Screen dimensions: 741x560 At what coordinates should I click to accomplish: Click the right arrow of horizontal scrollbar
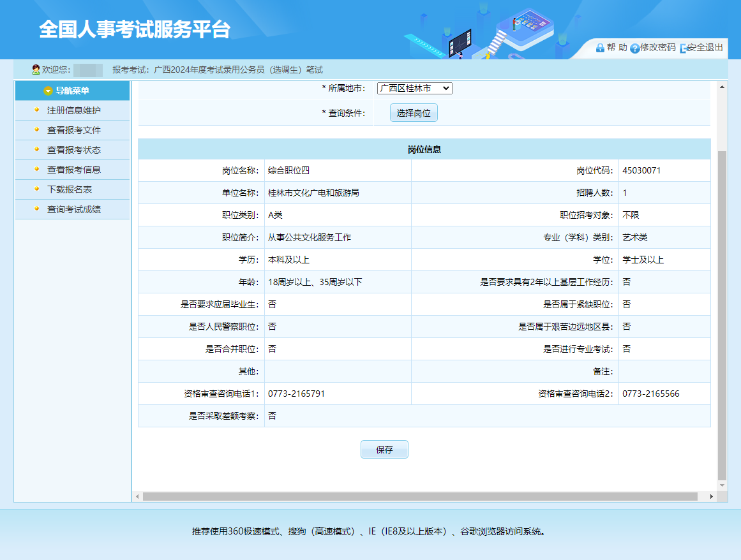coord(711,496)
